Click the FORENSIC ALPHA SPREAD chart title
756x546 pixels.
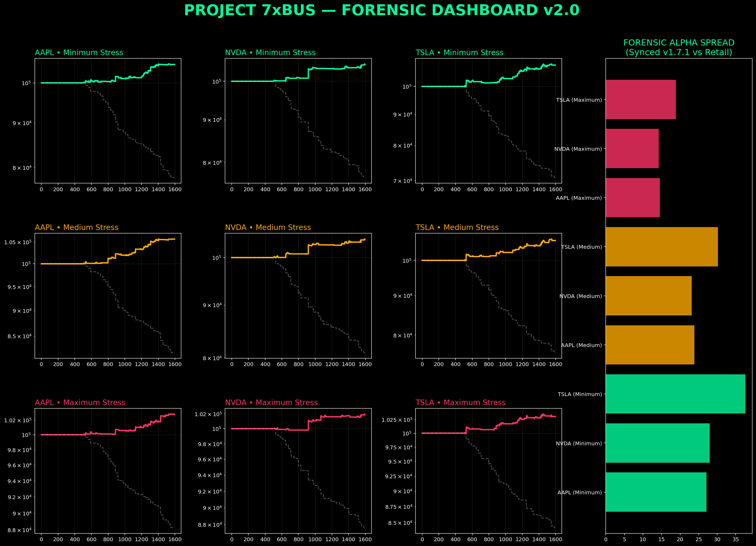679,48
